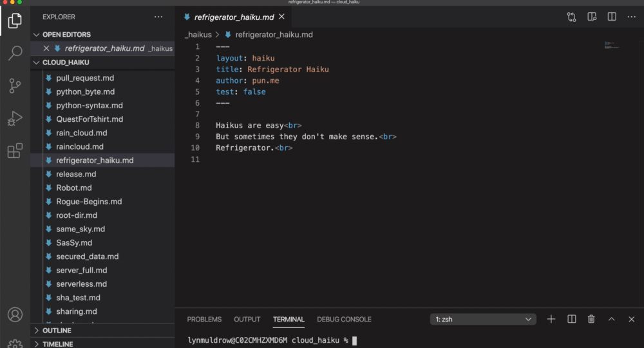Split the terminal panel
This screenshot has height=348, width=644.
(x=571, y=319)
